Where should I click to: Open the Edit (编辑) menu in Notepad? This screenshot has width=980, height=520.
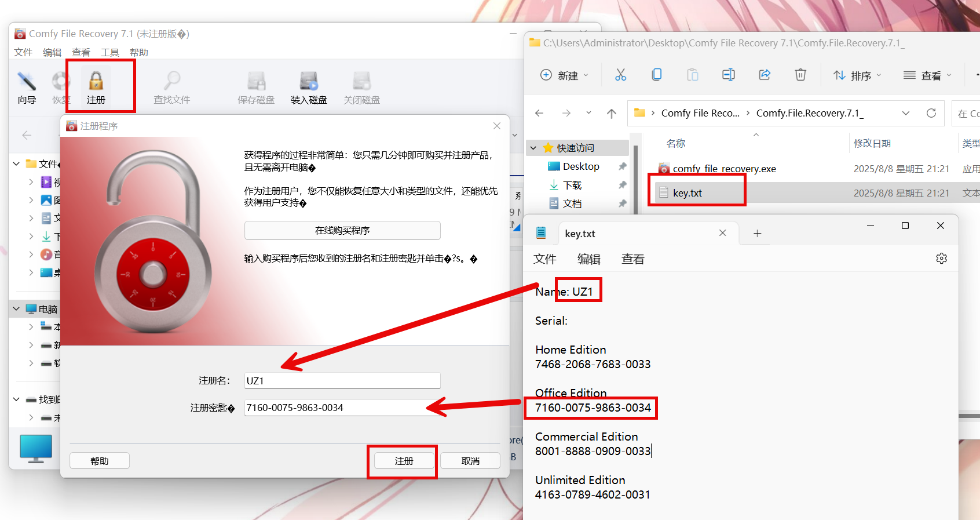point(588,259)
